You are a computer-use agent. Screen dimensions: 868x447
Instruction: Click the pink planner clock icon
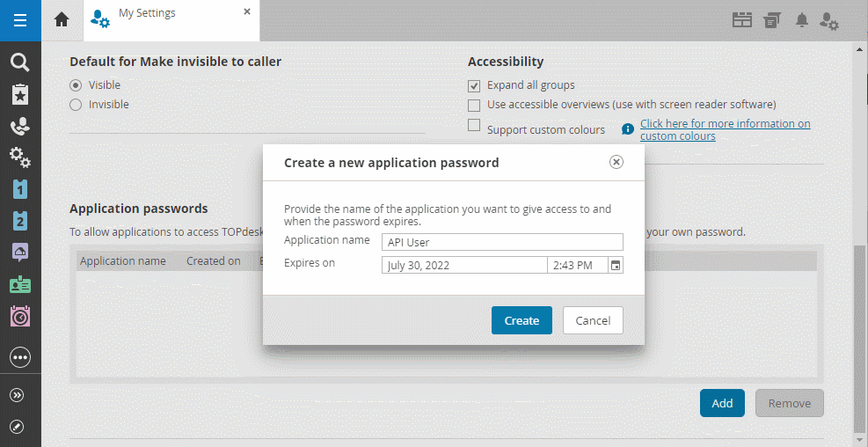coord(19,316)
